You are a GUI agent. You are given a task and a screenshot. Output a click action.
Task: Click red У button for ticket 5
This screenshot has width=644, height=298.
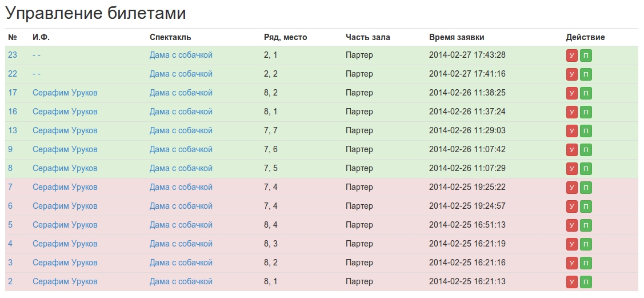571,226
